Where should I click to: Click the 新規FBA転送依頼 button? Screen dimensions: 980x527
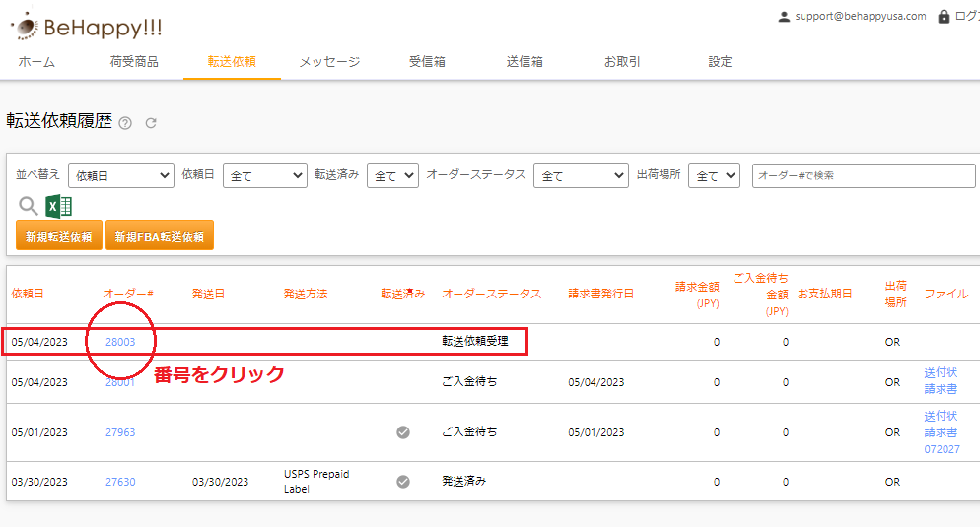160,236
